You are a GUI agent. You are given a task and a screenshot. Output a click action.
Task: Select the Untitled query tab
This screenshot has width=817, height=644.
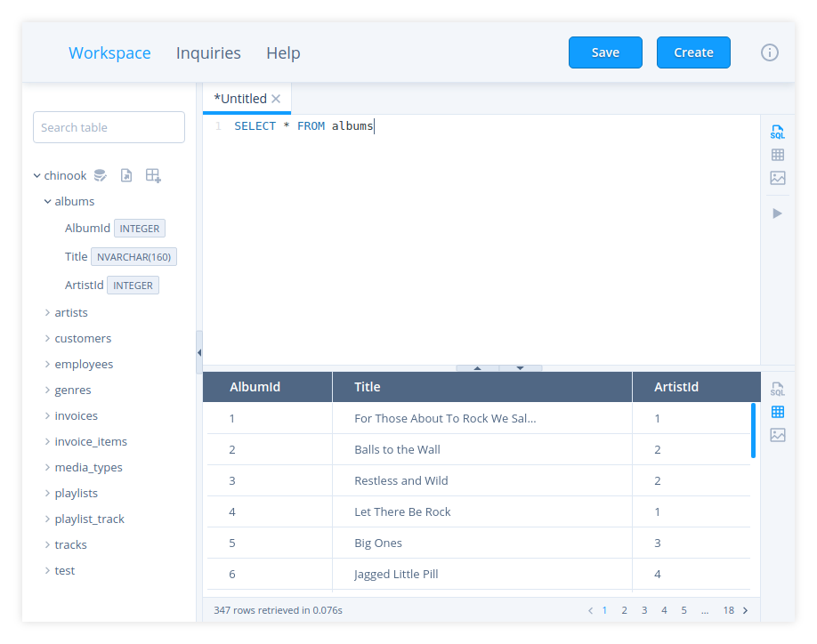click(240, 99)
